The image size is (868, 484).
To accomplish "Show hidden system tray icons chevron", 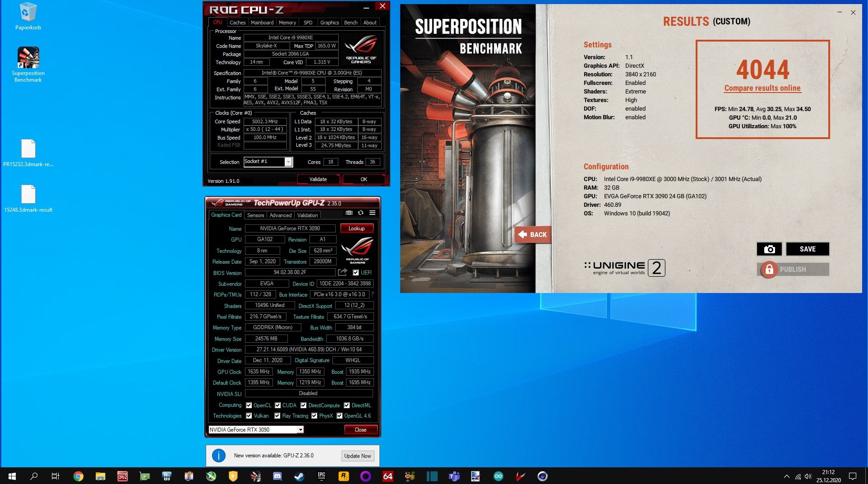I will (787, 476).
